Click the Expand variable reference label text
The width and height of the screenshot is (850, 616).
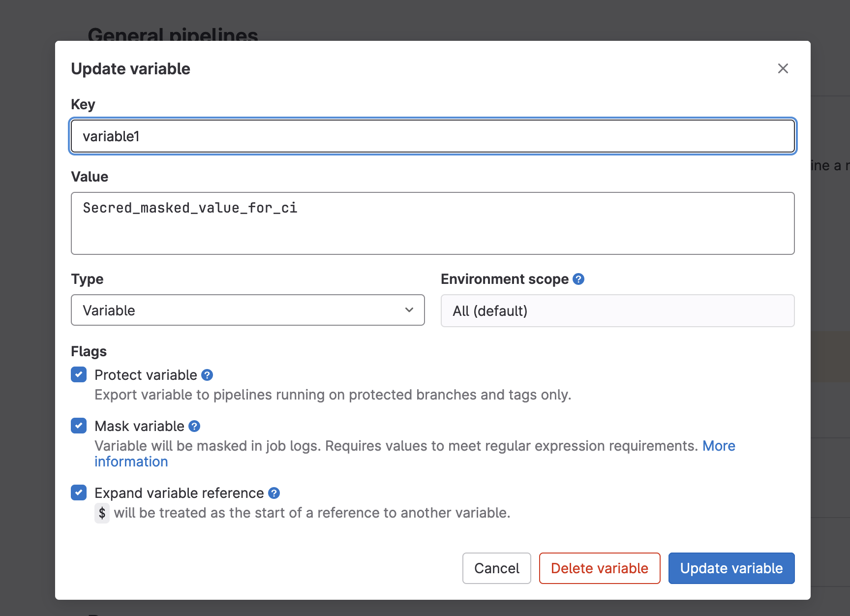[x=179, y=493]
